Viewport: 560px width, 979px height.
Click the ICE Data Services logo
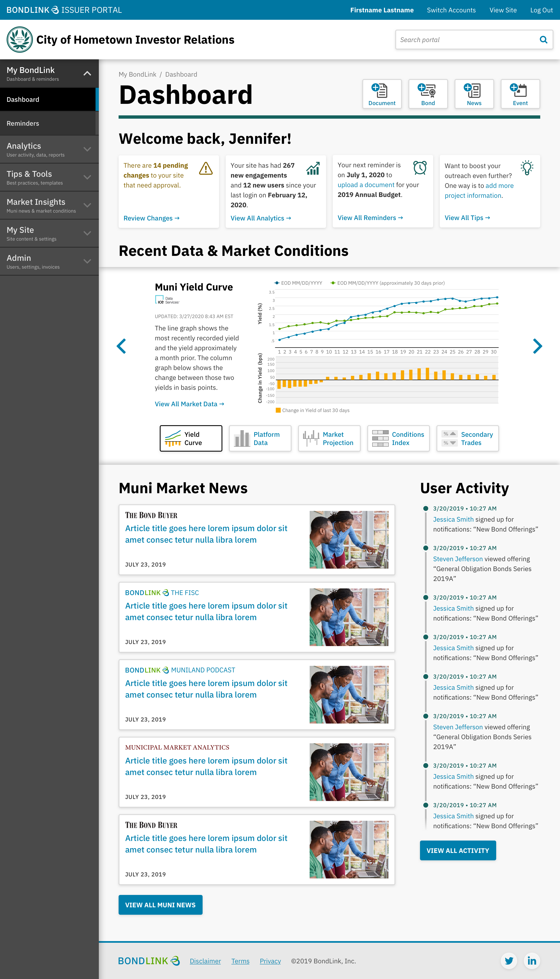167,300
